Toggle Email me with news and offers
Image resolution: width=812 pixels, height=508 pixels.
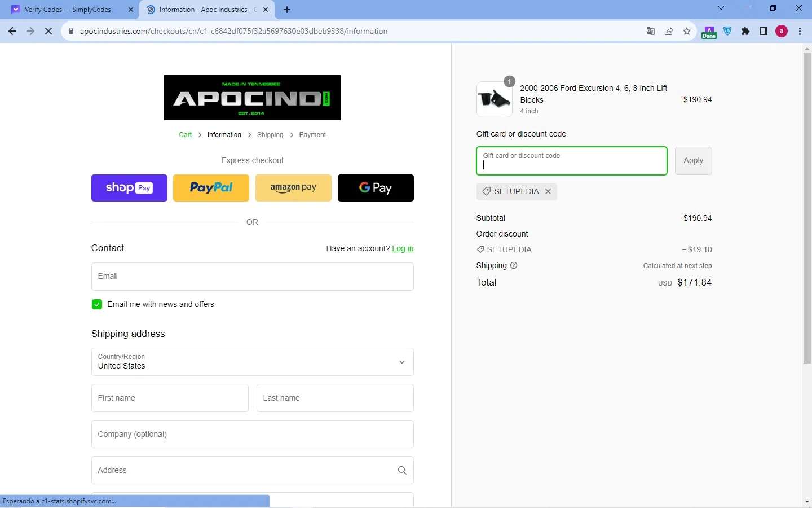[97, 304]
